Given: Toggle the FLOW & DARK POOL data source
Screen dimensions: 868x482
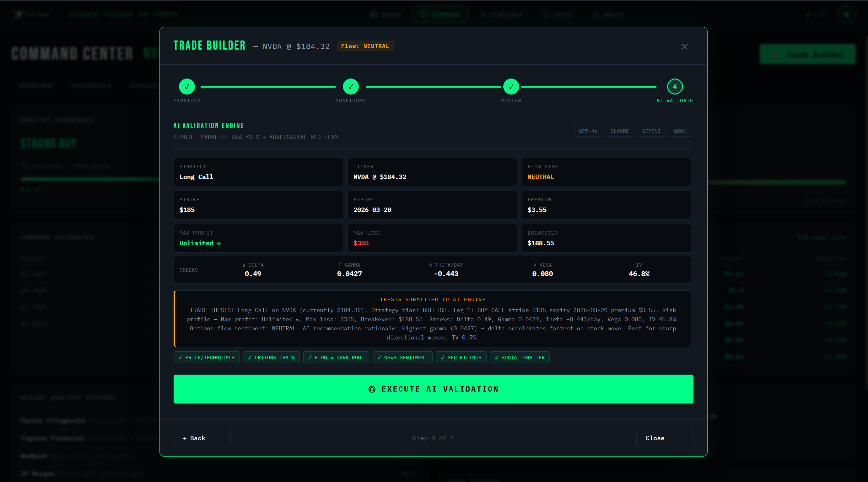Looking at the screenshot, I should click(x=336, y=357).
